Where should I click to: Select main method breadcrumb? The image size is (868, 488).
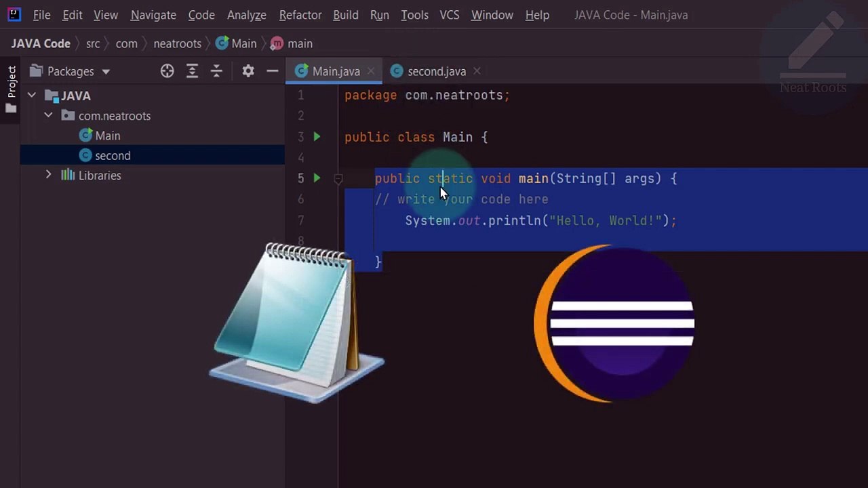coord(292,43)
